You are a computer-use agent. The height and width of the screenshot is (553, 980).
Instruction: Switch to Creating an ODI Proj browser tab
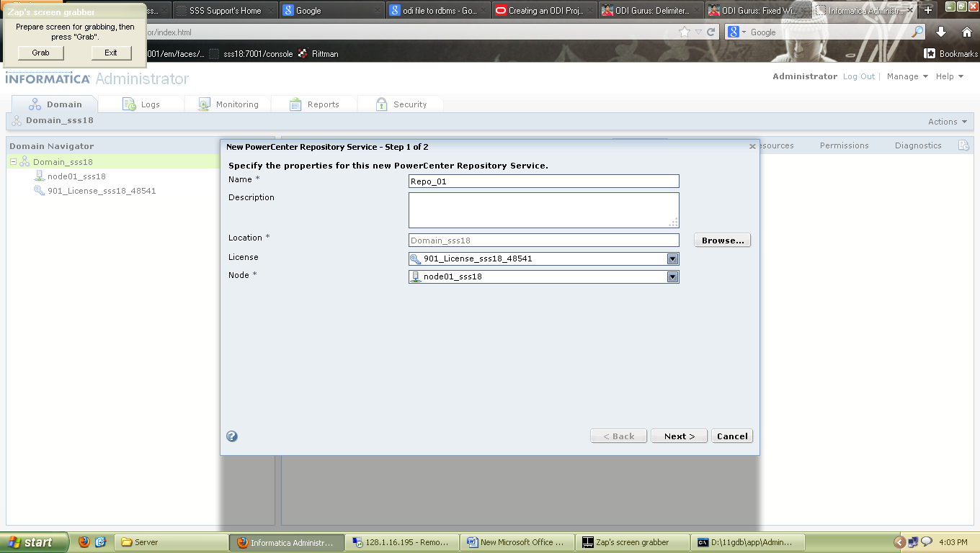pyautogui.click(x=544, y=10)
